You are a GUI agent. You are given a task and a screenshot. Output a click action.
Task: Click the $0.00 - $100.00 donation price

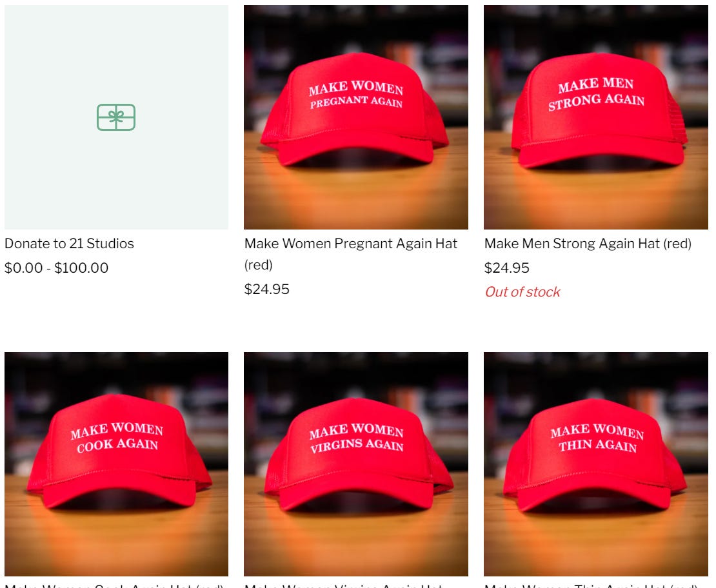pos(57,268)
